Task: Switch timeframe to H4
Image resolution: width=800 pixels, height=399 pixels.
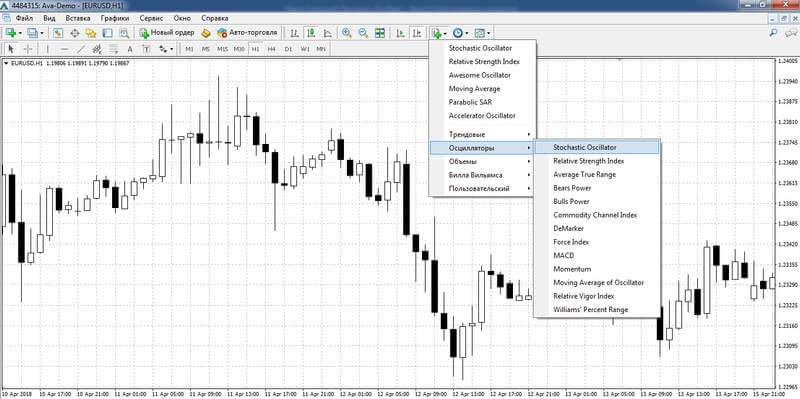Action: click(x=271, y=49)
